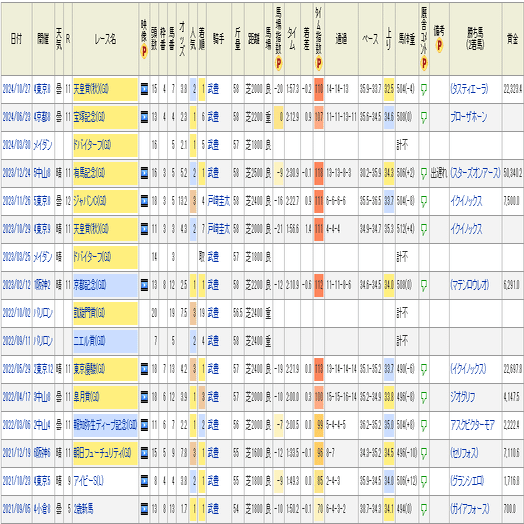This screenshot has height=524, width=524.
Task: Click premium P icon under タイム指数 header
Action: click(318, 63)
